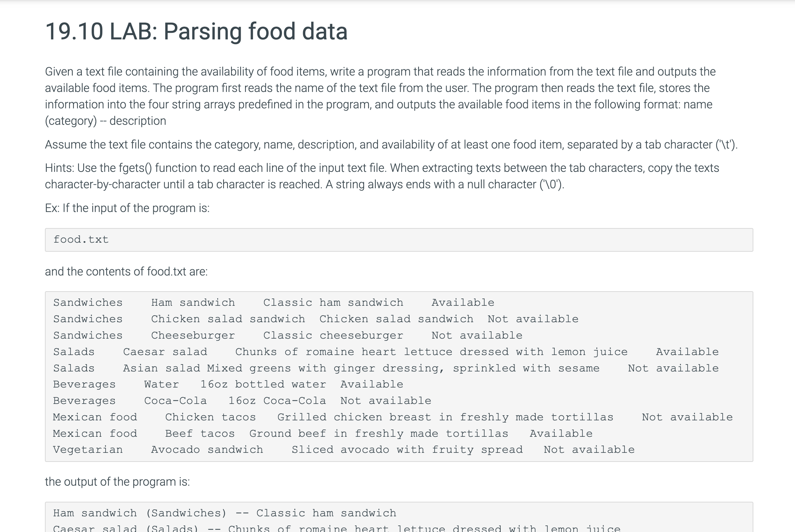Click 'Not available' on the Cheeseburger line
The width and height of the screenshot is (795, 532).
tap(477, 336)
